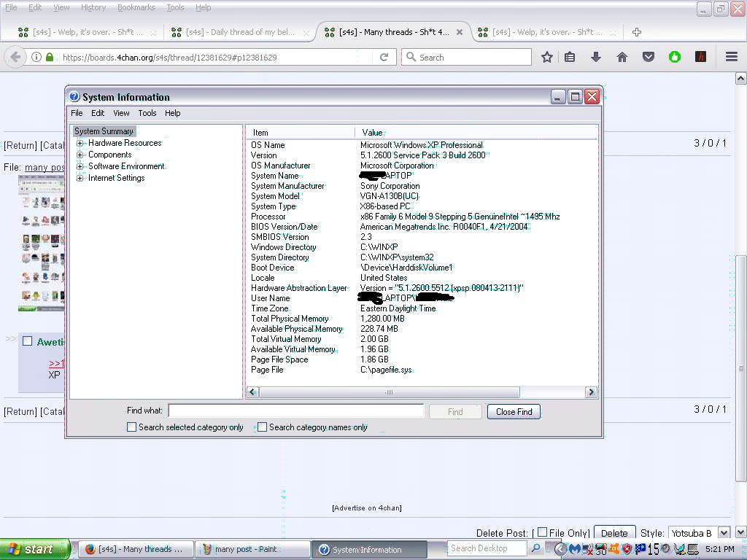Open the Style dropdown showing Yotsuba B
The width and height of the screenshot is (747, 560).
click(699, 533)
